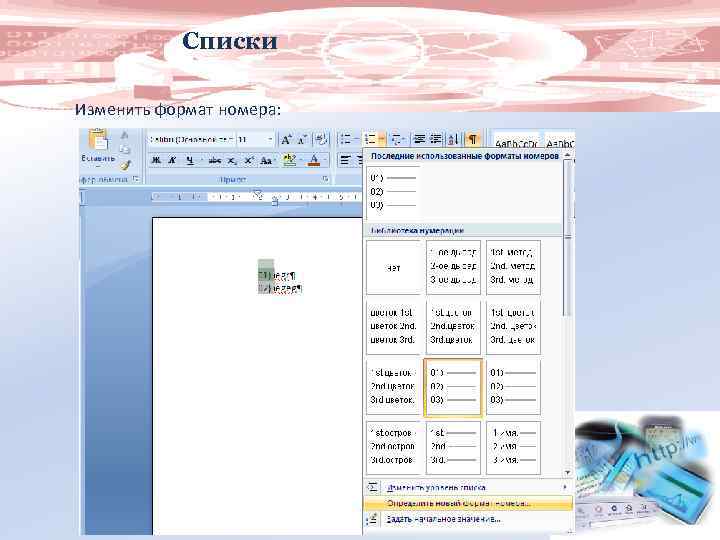Click the Change Case Aa icon
The image size is (720, 540).
pos(266,160)
